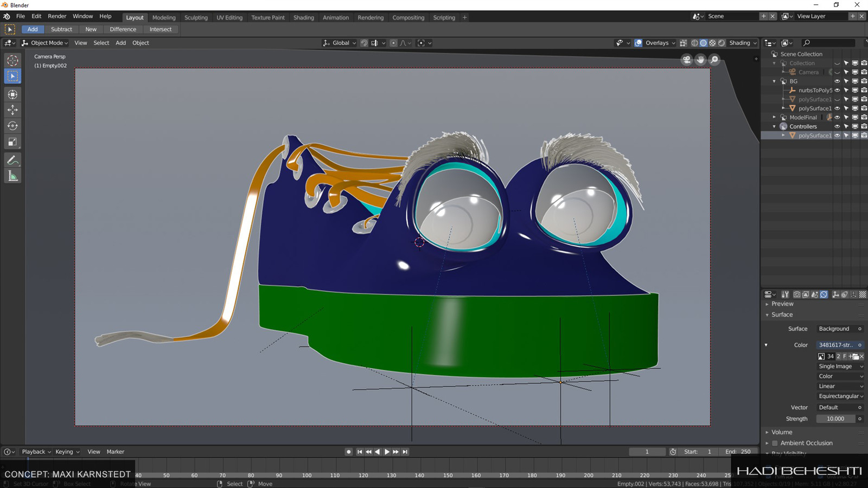This screenshot has width=868, height=488.
Task: Toggle ModelFinal render camera icon
Action: 864,117
